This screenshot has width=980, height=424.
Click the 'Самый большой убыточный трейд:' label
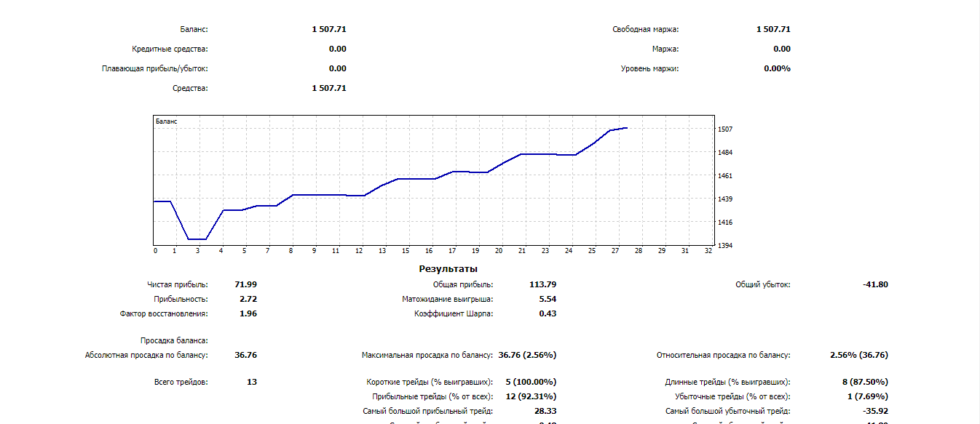(x=728, y=412)
